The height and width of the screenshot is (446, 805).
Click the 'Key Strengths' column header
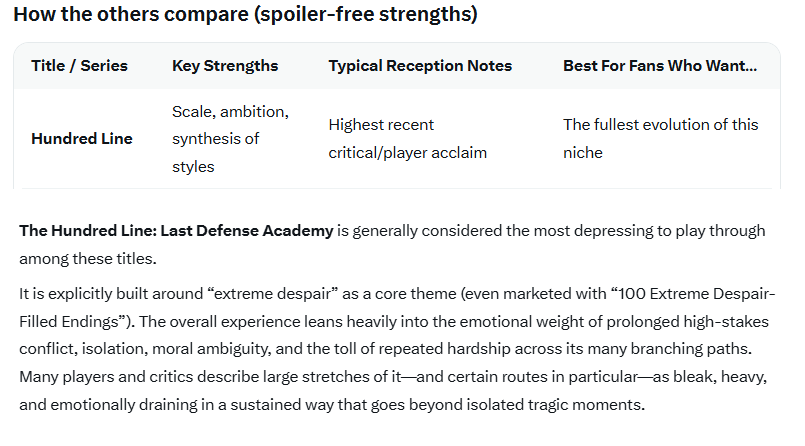pos(225,66)
